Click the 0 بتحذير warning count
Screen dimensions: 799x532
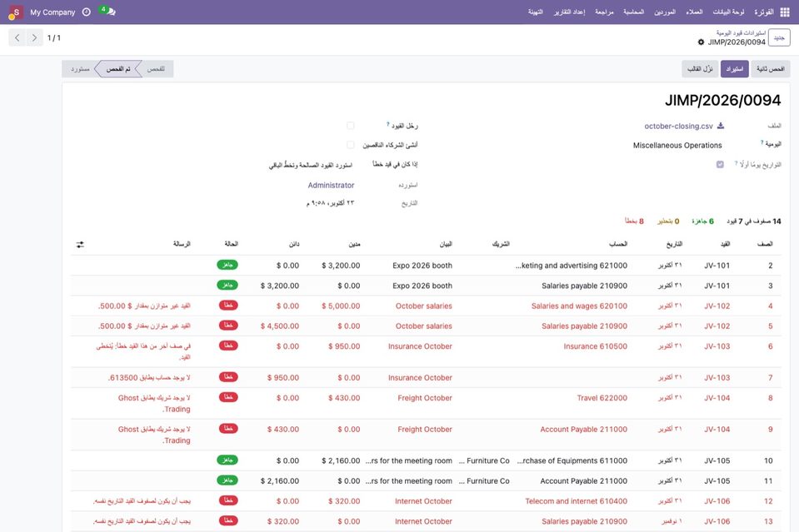click(x=668, y=221)
